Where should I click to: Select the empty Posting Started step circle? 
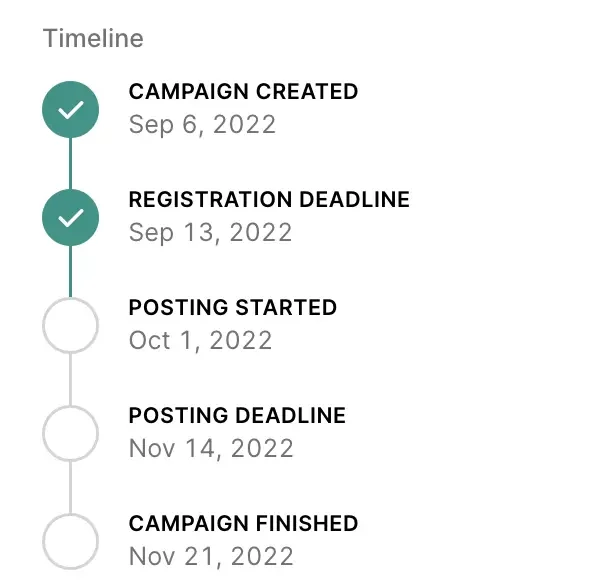click(x=71, y=325)
